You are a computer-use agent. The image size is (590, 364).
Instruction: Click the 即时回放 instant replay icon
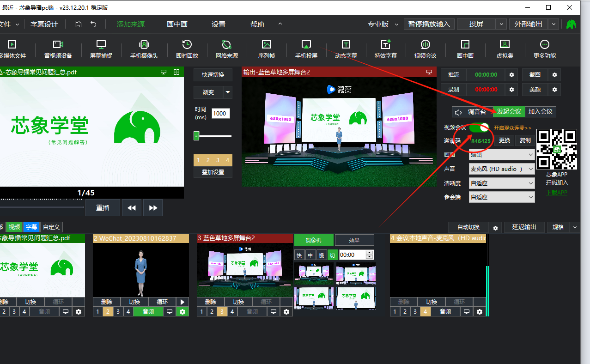tap(187, 45)
